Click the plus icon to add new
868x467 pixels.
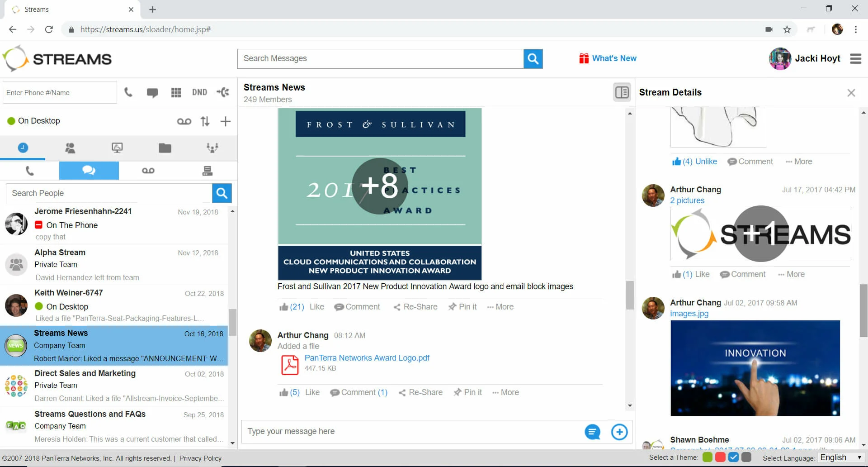pyautogui.click(x=225, y=121)
